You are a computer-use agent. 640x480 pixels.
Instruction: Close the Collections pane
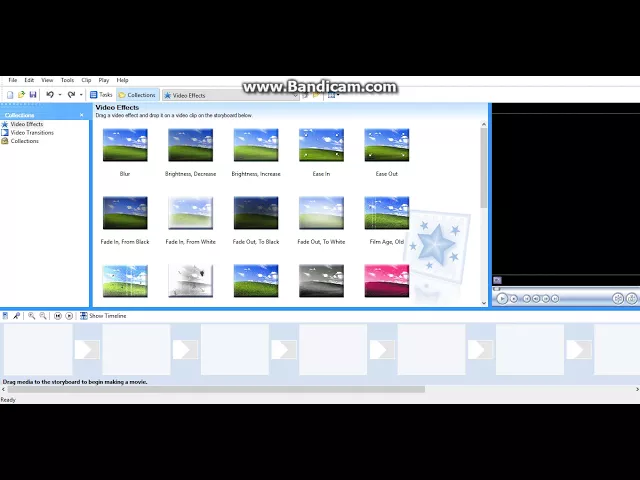pos(82,115)
